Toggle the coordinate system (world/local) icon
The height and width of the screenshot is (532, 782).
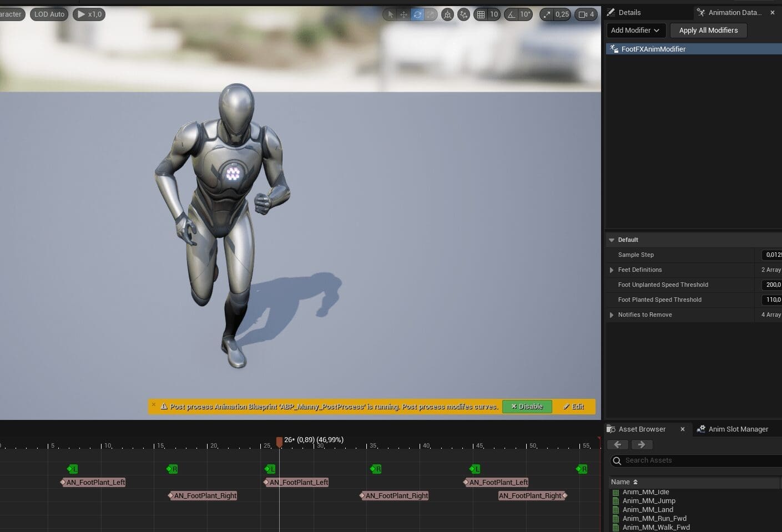click(447, 14)
